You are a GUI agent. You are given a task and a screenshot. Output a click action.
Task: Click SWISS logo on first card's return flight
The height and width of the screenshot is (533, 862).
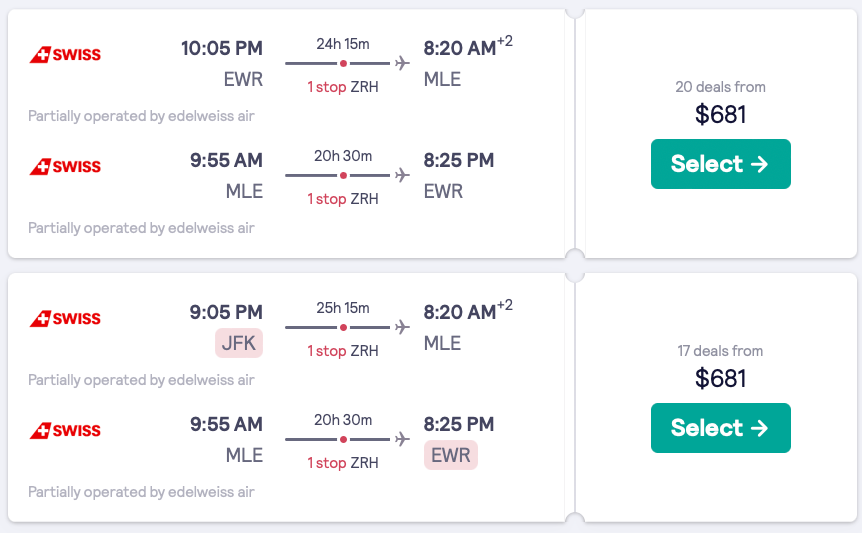coord(65,167)
